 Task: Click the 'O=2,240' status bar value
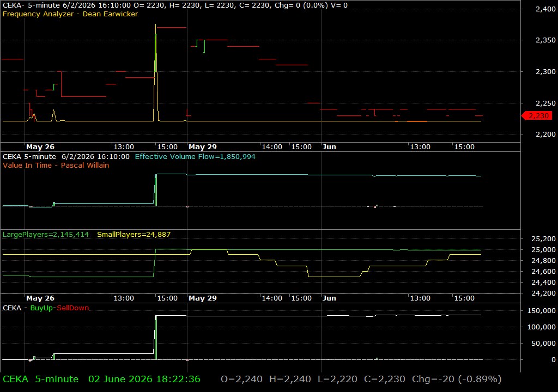241,379
